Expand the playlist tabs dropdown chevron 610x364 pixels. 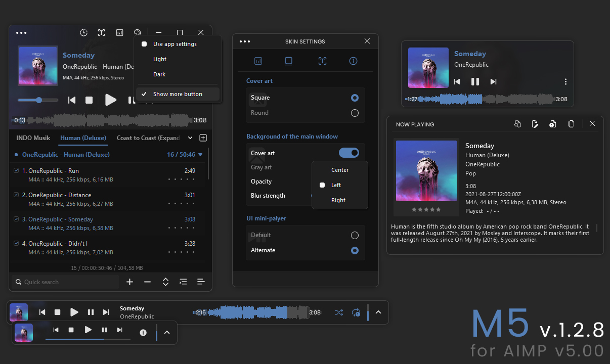190,138
